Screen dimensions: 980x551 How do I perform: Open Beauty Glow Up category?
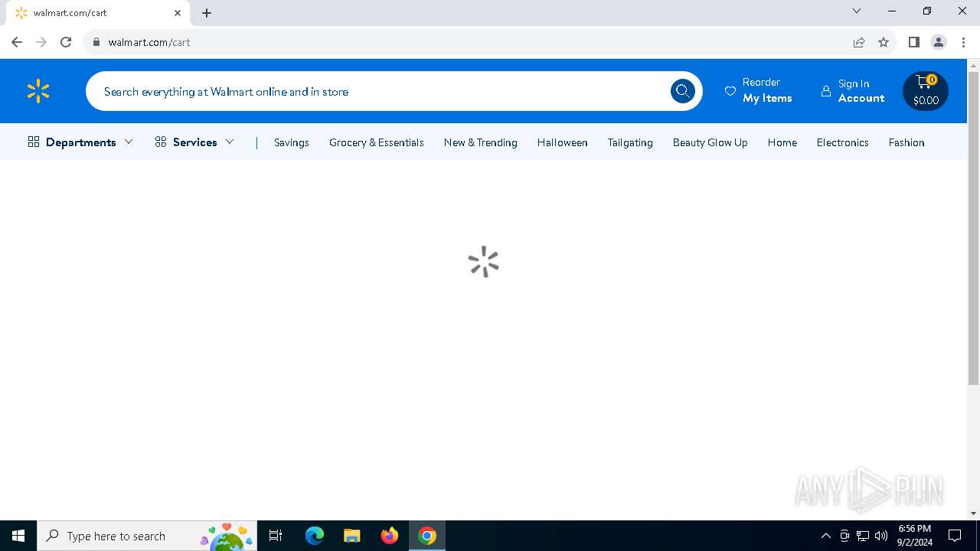click(x=710, y=142)
